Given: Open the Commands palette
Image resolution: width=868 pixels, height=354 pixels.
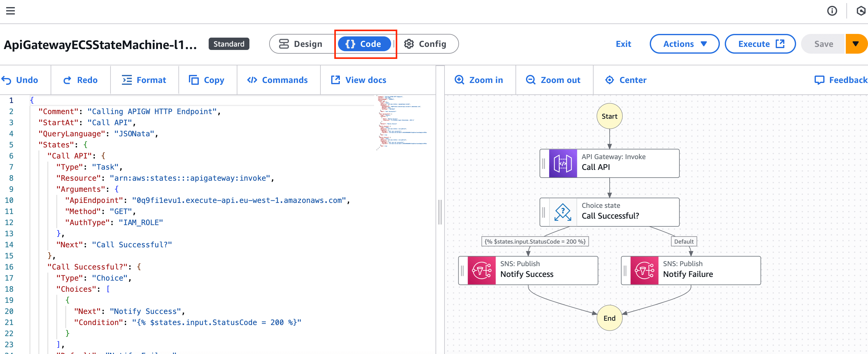Looking at the screenshot, I should (277, 80).
